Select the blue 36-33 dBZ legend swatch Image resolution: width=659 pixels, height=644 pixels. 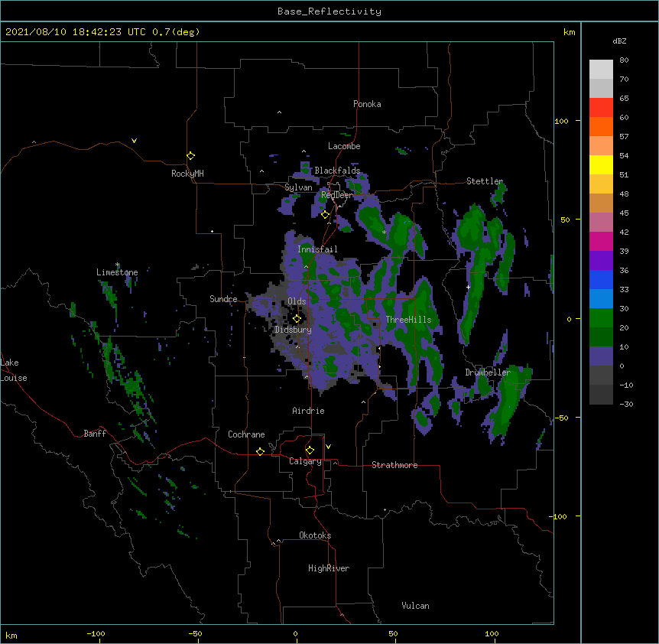point(601,279)
